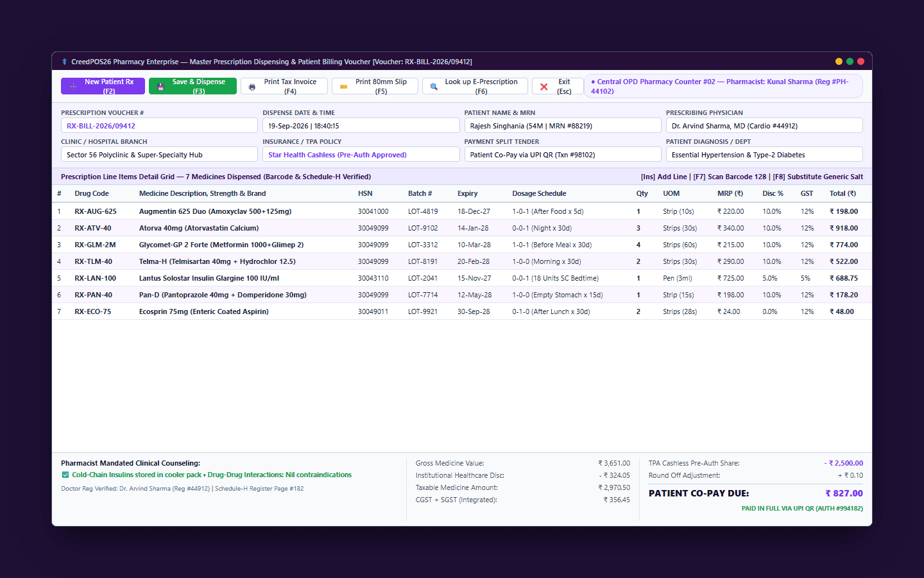Click the [Ins] Add Line shortcut text
Image resolution: width=924 pixels, height=578 pixels.
pyautogui.click(x=663, y=177)
